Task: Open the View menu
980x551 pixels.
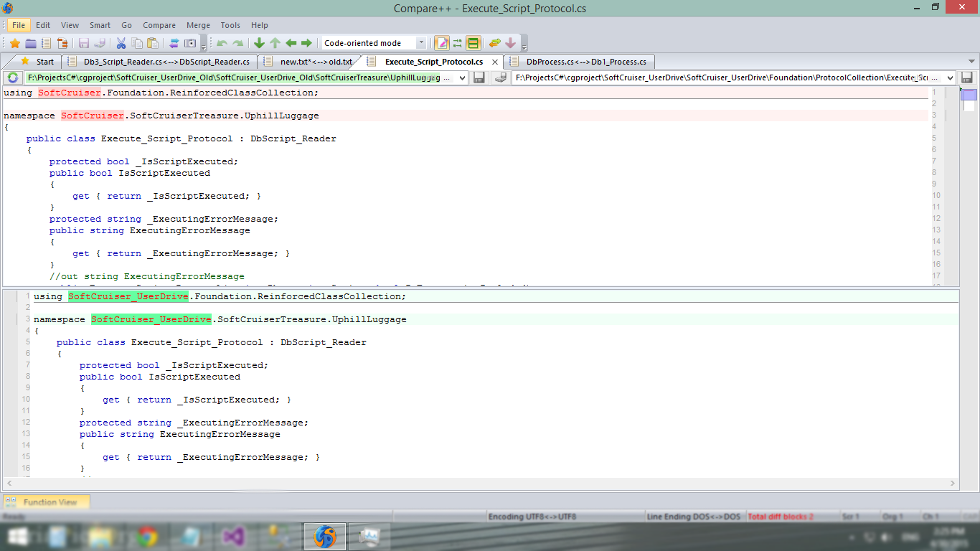Action: click(x=70, y=25)
